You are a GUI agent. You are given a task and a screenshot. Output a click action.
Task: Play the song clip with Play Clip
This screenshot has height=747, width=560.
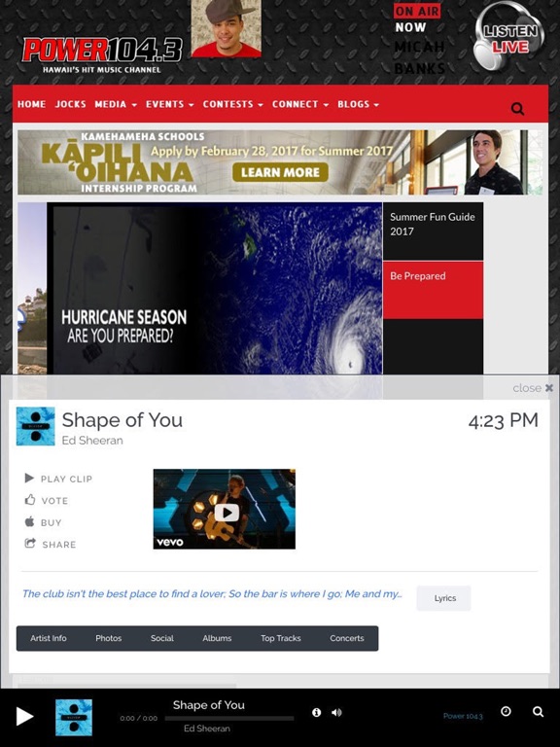(58, 479)
